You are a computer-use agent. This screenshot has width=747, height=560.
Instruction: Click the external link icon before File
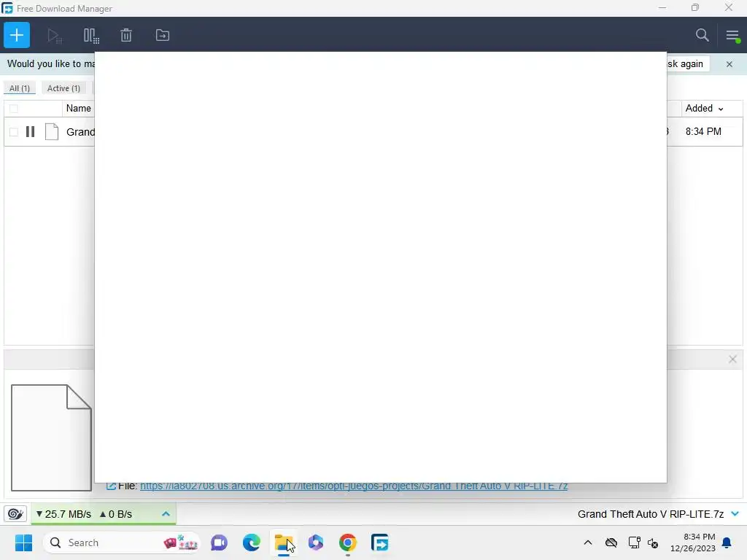111,486
